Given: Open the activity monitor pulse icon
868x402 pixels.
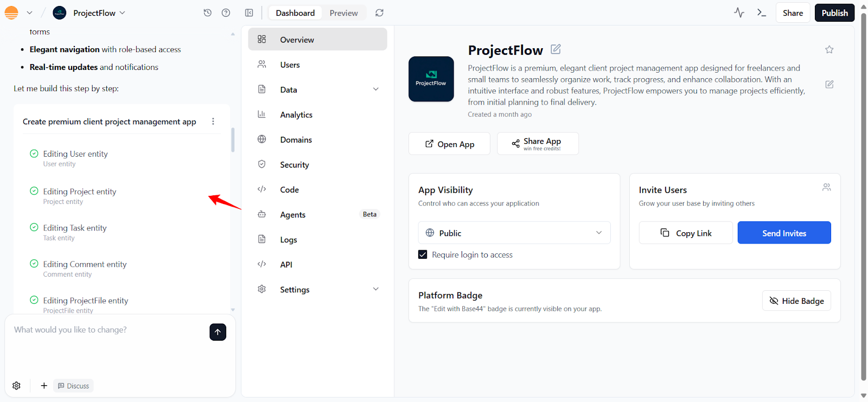Looking at the screenshot, I should (739, 12).
